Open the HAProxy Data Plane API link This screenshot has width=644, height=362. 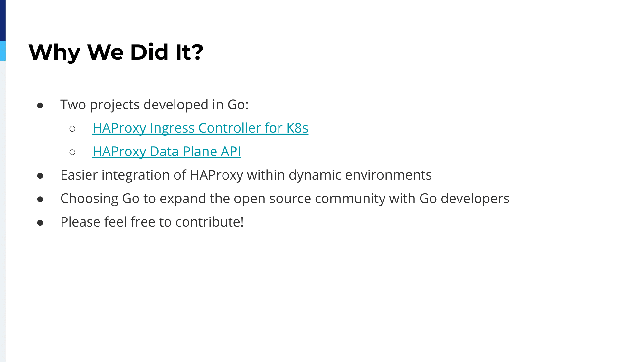166,152
